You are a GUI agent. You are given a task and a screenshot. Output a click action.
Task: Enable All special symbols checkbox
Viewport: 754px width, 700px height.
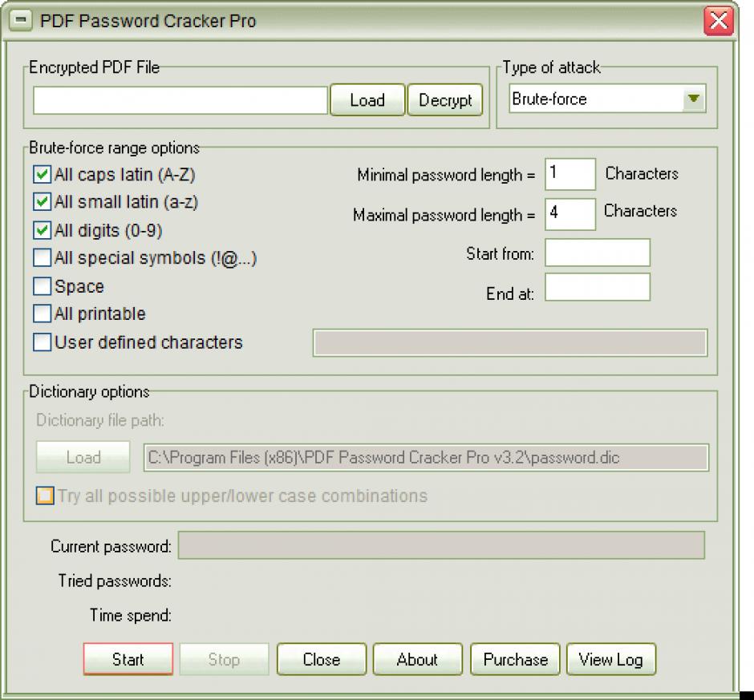(43, 257)
